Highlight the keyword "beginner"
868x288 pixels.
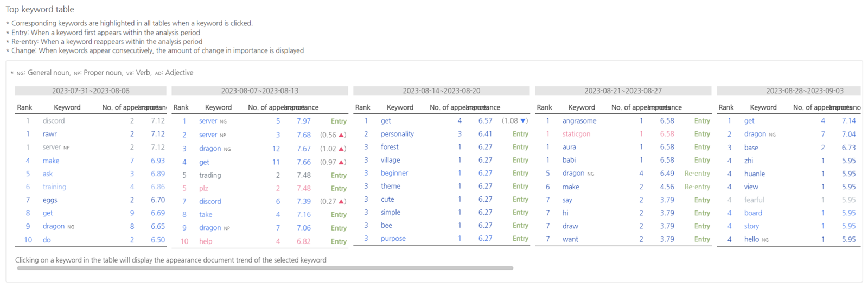point(394,173)
